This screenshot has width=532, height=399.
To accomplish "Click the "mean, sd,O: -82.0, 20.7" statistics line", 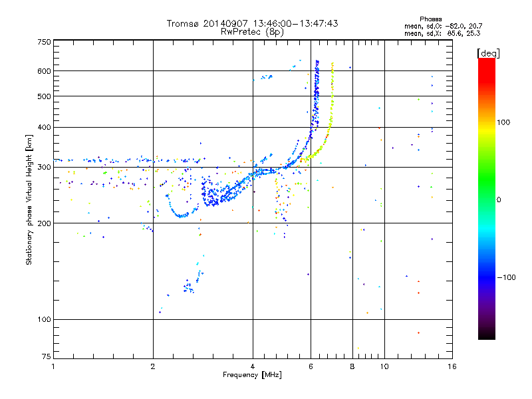I will click(443, 26).
